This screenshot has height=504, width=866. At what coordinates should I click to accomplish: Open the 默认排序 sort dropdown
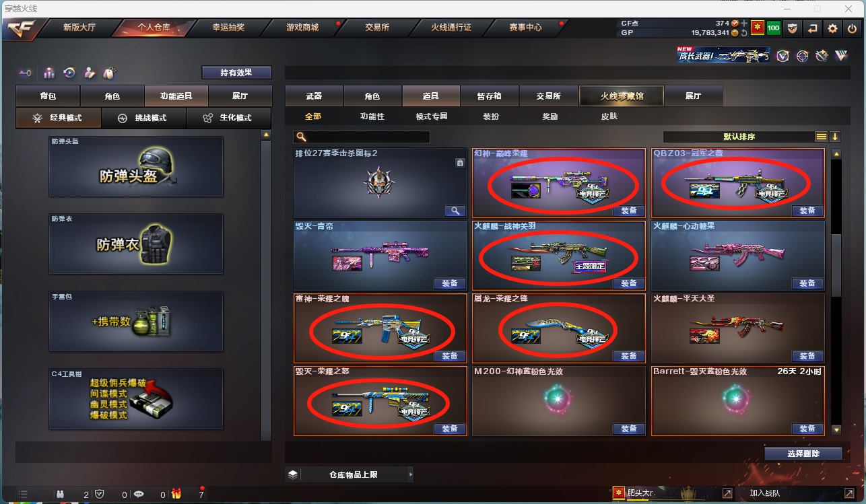click(739, 137)
